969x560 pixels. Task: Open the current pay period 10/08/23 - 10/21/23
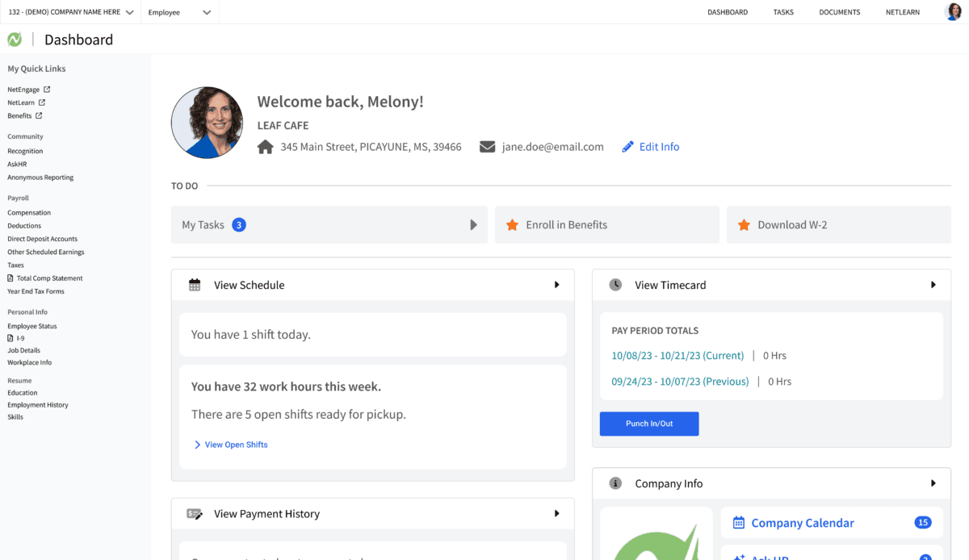pos(677,356)
